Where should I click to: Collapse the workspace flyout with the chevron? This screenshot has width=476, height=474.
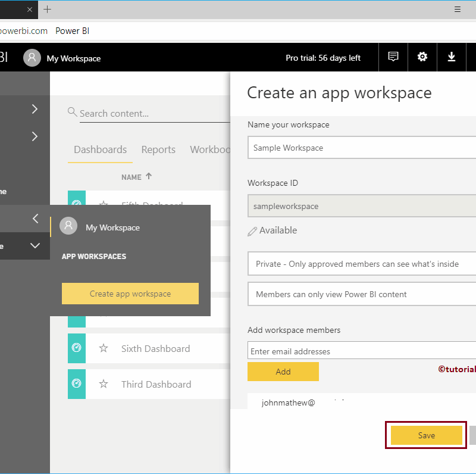pos(35,218)
